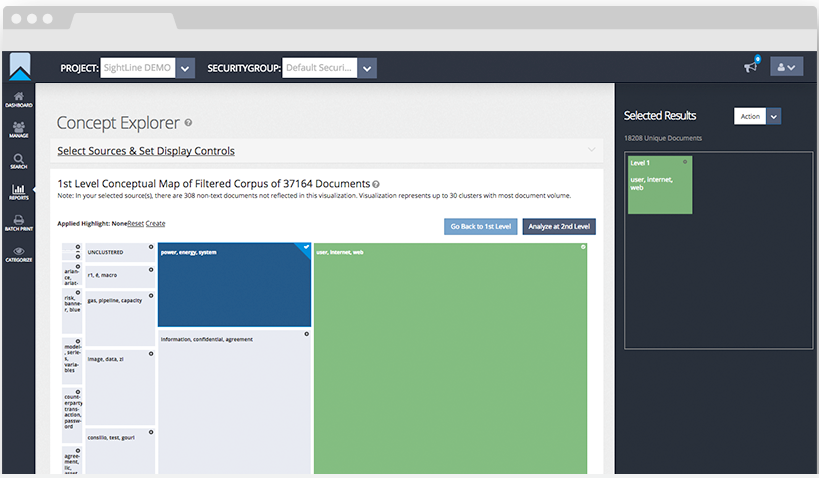This screenshot has width=819, height=478.
Task: Click the Reset highlight link
Action: click(x=135, y=223)
